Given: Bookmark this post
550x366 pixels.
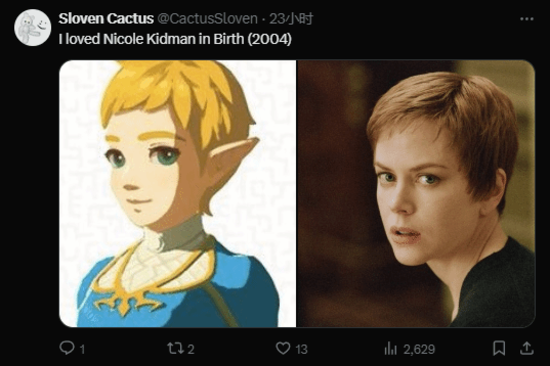Looking at the screenshot, I should 499,348.
